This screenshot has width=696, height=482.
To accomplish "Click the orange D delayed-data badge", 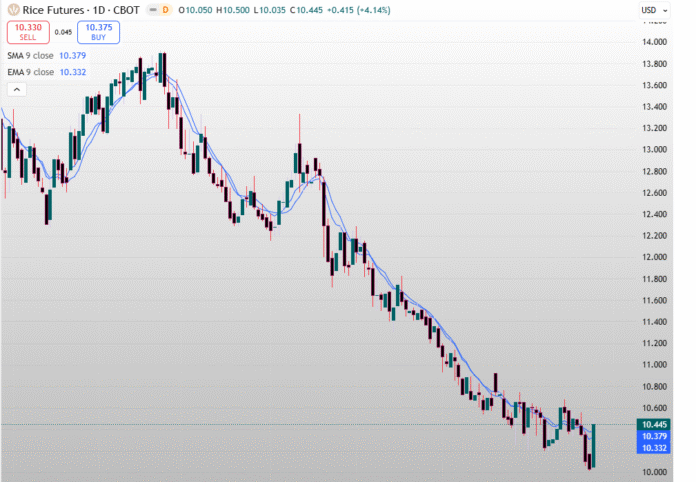I will 166,10.
